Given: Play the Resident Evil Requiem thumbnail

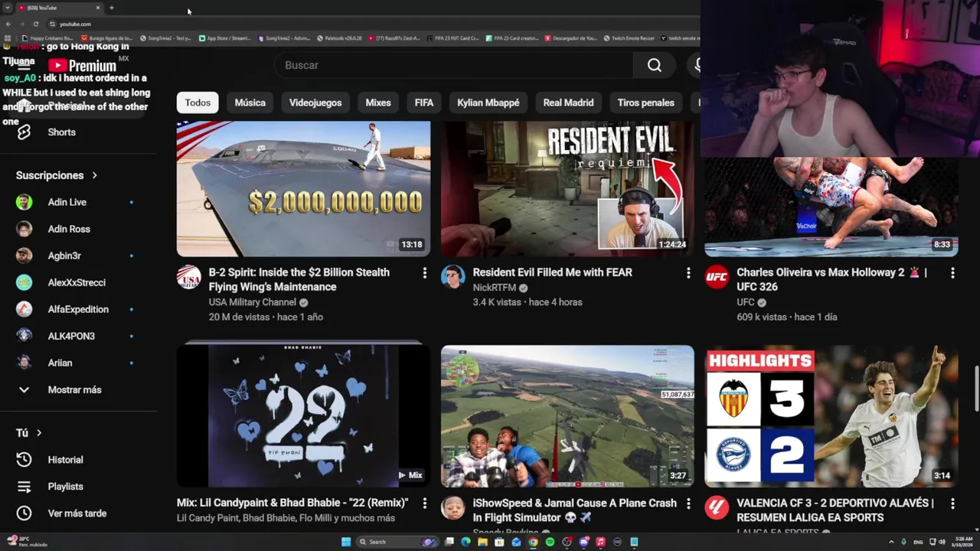Looking at the screenshot, I should tap(567, 188).
